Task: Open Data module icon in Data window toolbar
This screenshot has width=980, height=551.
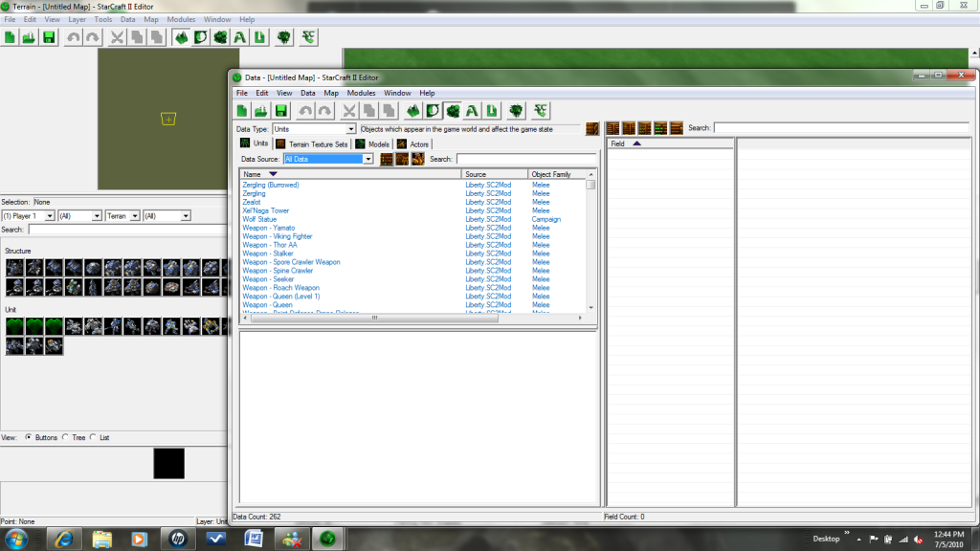Action: point(453,111)
